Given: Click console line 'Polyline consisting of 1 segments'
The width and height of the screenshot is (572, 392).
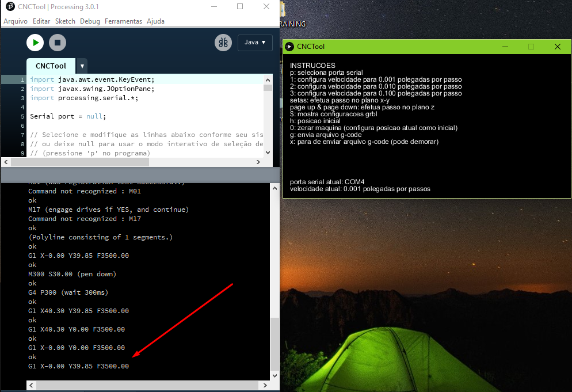Looking at the screenshot, I should click(x=101, y=237).
